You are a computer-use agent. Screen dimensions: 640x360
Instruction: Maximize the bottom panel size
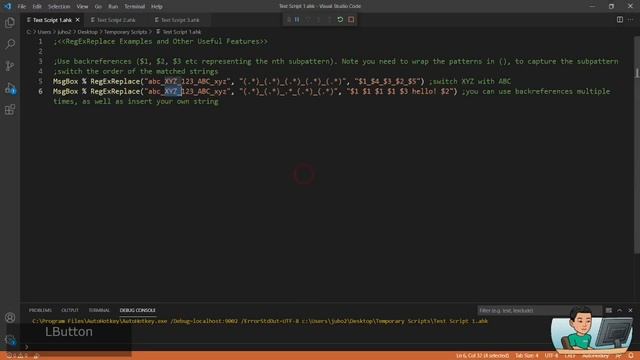coord(620,310)
